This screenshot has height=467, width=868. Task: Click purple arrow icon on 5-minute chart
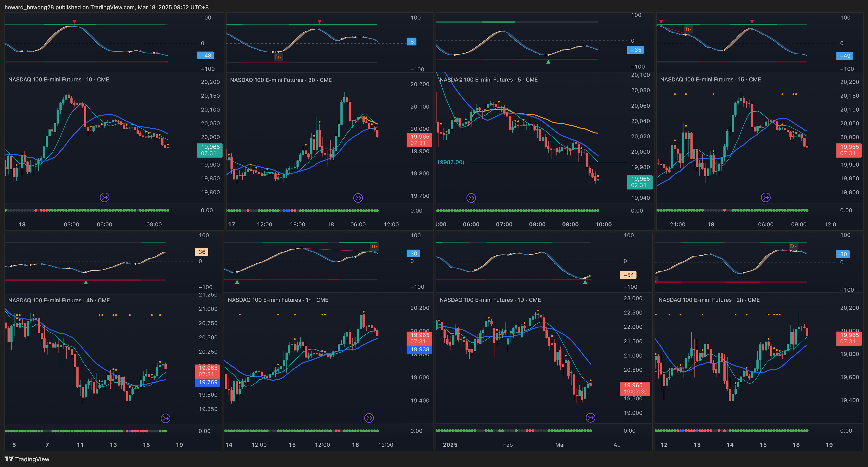coord(471,198)
